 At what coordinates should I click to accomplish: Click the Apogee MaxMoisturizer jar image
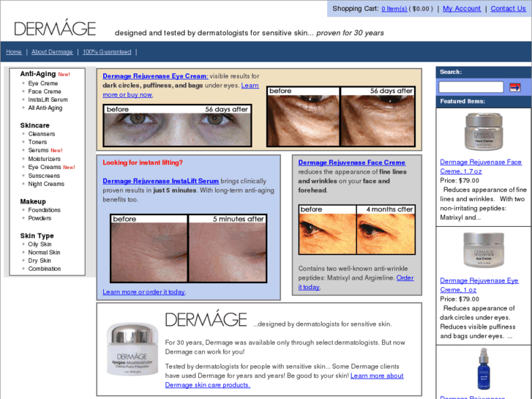(x=132, y=348)
